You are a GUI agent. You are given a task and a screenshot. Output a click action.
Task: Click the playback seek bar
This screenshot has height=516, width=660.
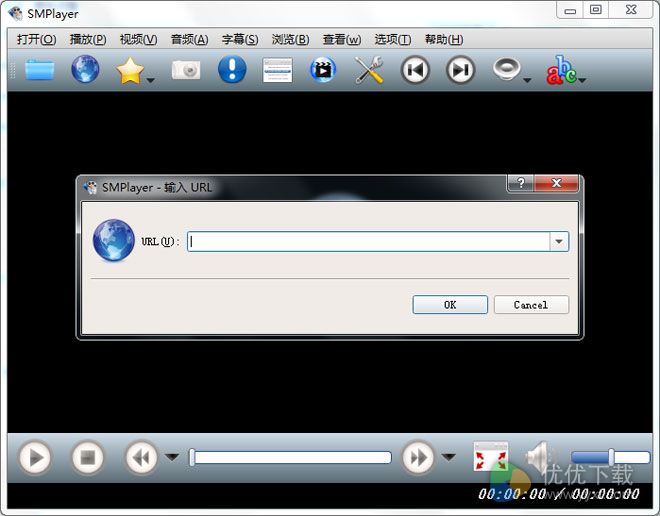coord(290,457)
